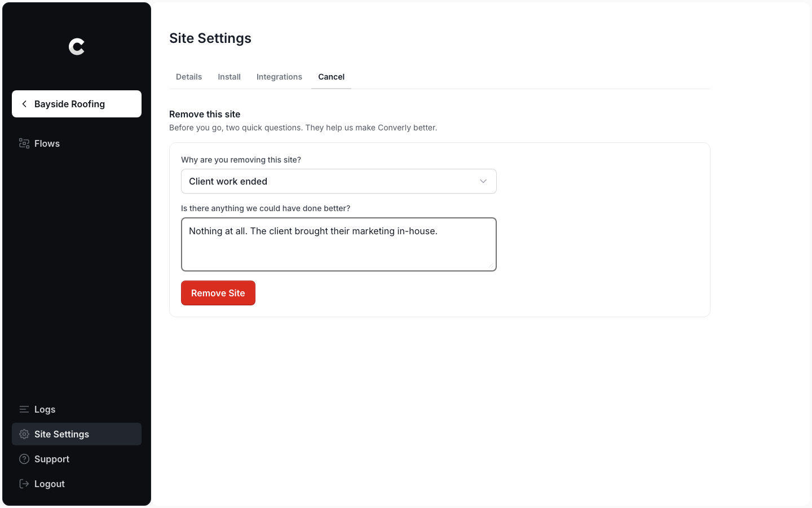Select the Cancel tab
This screenshot has height=508, width=812.
coord(331,77)
